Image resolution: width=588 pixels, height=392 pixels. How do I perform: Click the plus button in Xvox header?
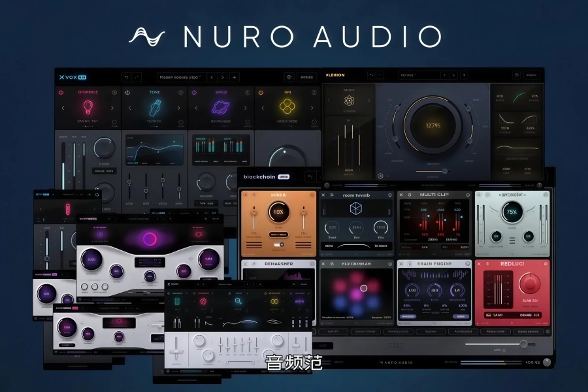tap(235, 77)
